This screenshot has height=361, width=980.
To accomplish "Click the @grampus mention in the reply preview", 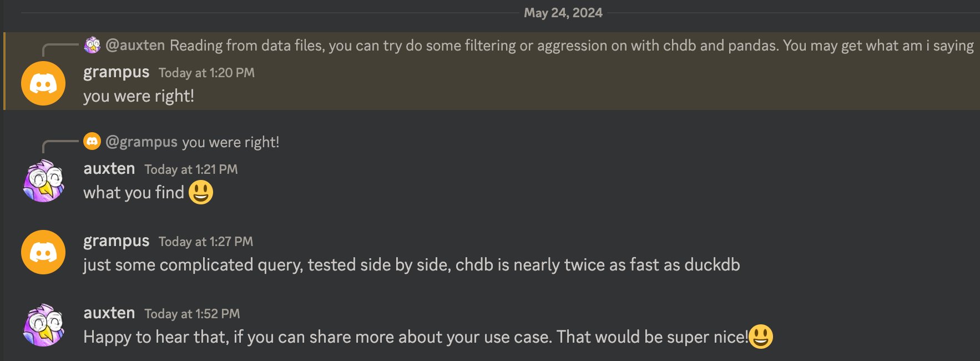I will point(142,142).
